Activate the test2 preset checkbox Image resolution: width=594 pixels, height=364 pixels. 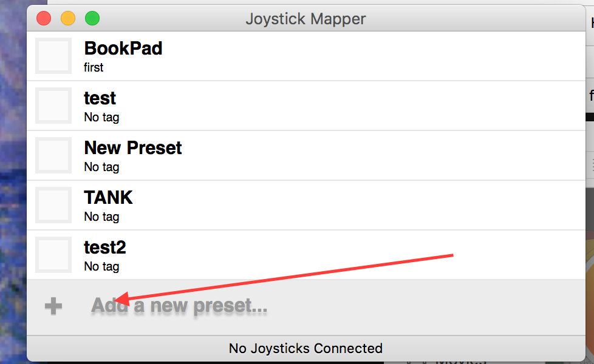pyautogui.click(x=53, y=255)
